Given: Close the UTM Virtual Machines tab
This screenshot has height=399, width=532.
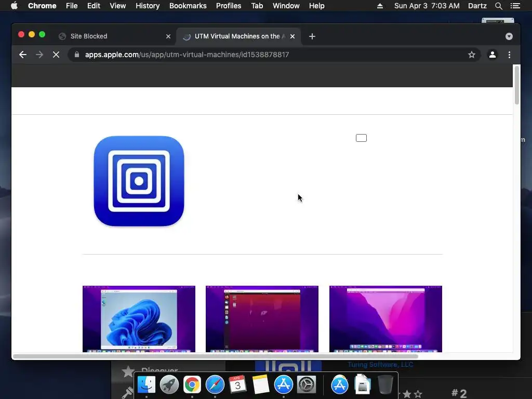Looking at the screenshot, I should click(x=292, y=36).
